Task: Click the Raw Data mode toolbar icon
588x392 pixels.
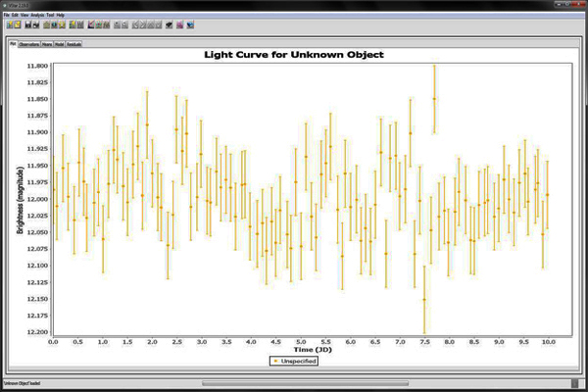Action: [73, 24]
